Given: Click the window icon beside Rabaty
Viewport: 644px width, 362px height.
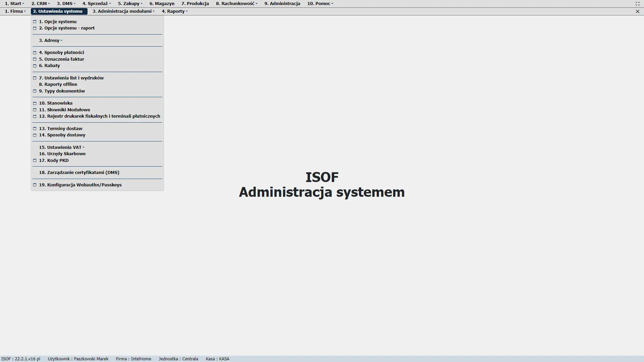Looking at the screenshot, I should tap(35, 66).
